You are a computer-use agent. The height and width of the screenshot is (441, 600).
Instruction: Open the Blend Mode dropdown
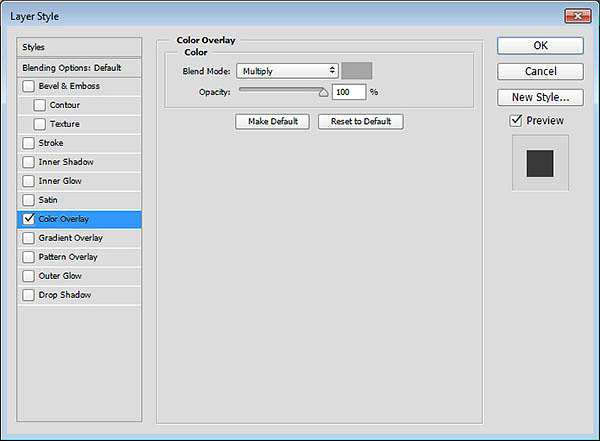pos(287,71)
